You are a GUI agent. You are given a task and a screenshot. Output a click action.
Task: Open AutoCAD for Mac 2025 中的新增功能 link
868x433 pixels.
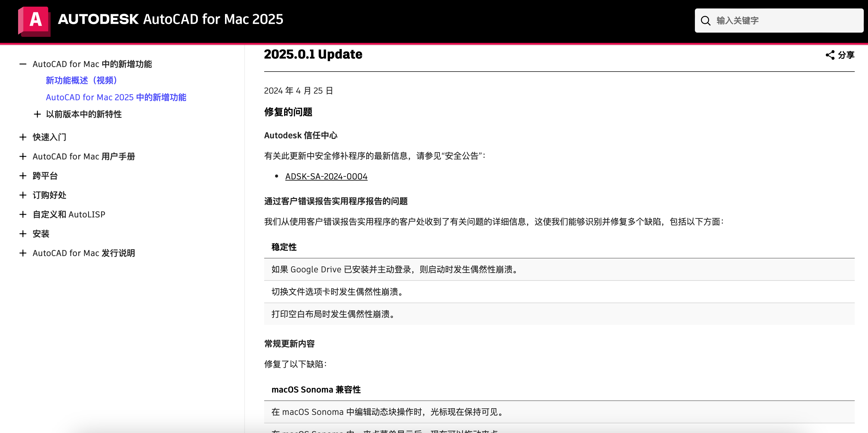(x=116, y=97)
